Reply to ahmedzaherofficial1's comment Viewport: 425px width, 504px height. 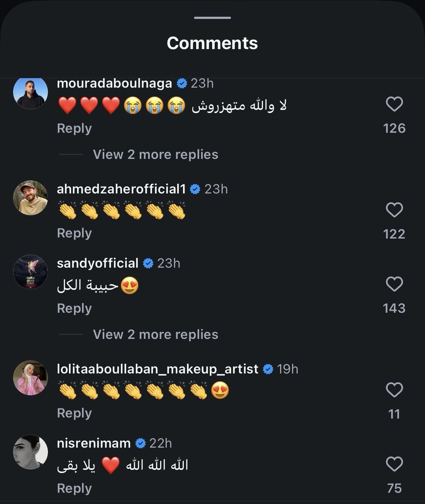tap(74, 233)
